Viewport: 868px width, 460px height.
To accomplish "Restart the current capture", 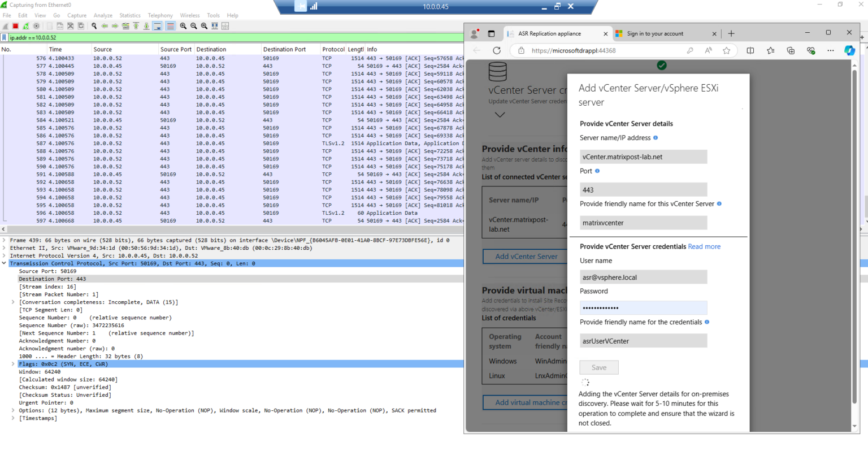I will click(26, 26).
